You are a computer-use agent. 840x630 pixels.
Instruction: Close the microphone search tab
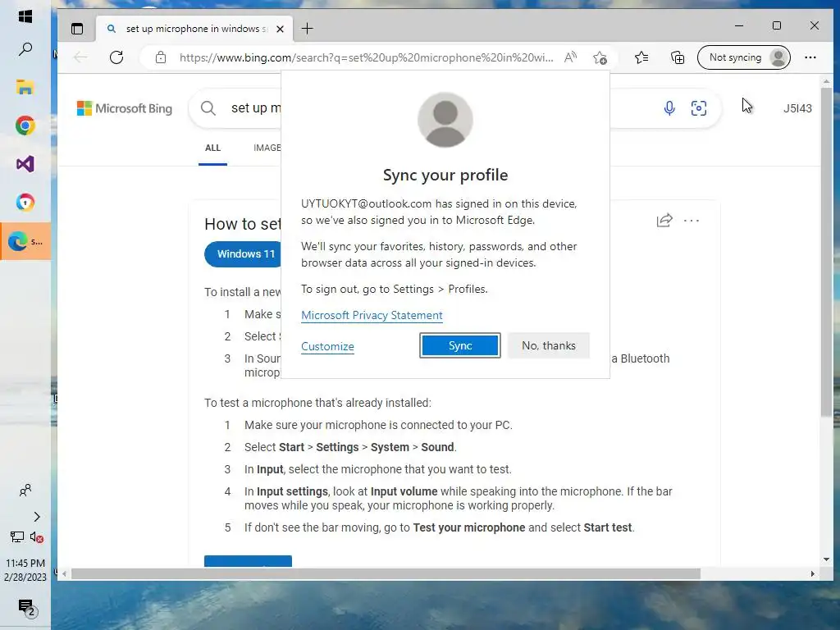coord(280,29)
